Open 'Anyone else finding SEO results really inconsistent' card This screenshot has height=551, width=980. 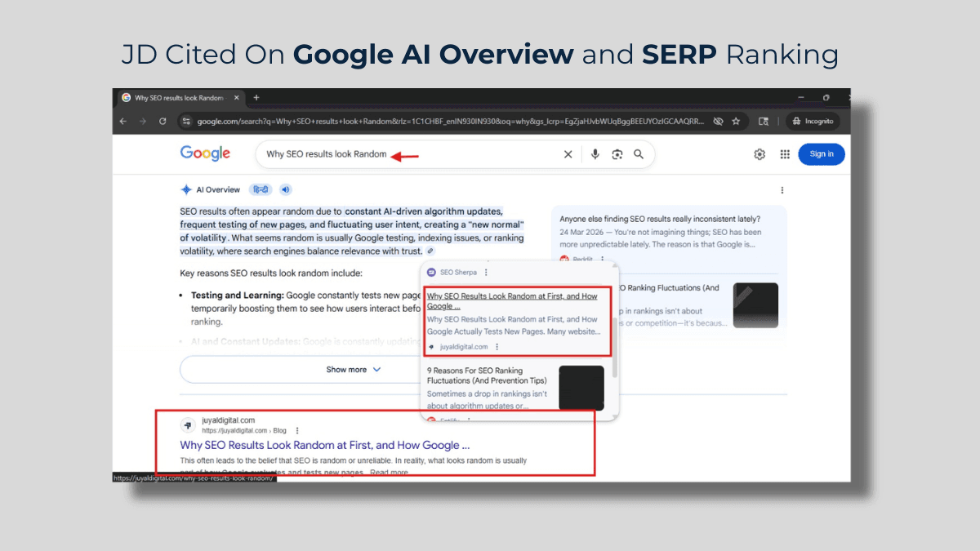coord(660,219)
